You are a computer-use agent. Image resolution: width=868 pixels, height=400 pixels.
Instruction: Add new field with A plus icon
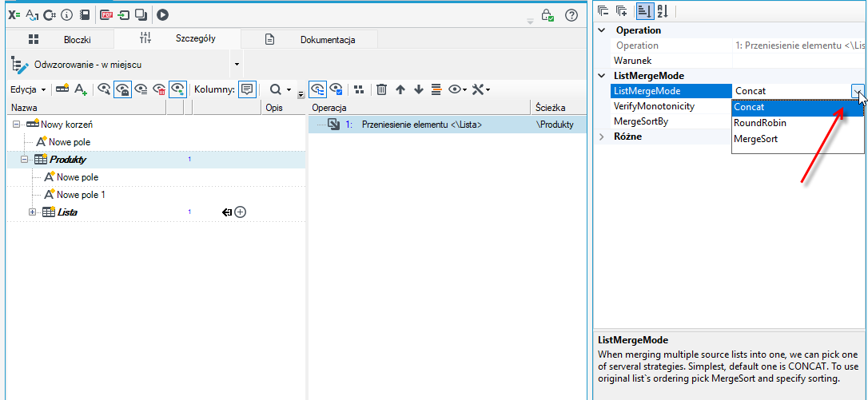tap(82, 89)
